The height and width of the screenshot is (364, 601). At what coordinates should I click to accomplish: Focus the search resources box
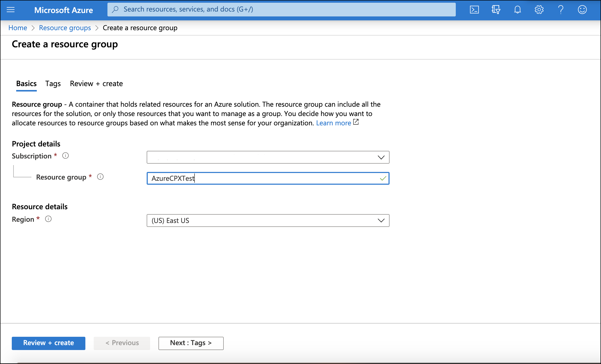click(x=281, y=10)
